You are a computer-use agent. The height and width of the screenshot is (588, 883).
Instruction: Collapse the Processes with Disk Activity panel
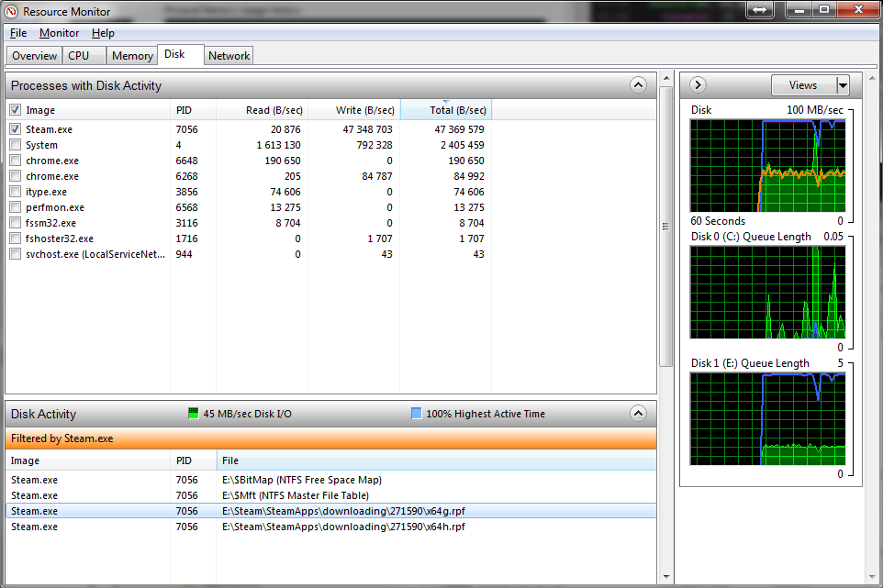pyautogui.click(x=638, y=85)
